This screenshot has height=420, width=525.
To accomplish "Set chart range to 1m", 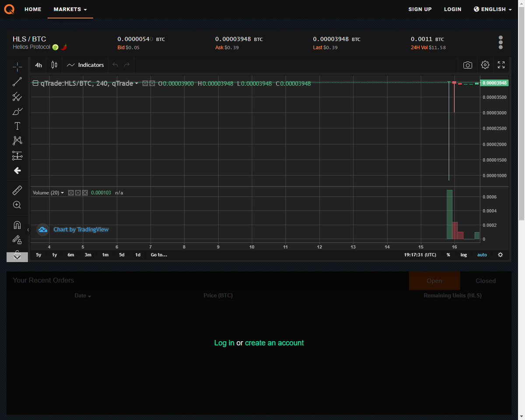I will point(105,255).
